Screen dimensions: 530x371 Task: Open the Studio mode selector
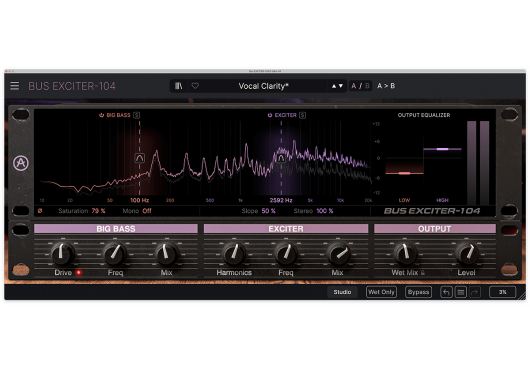342,292
